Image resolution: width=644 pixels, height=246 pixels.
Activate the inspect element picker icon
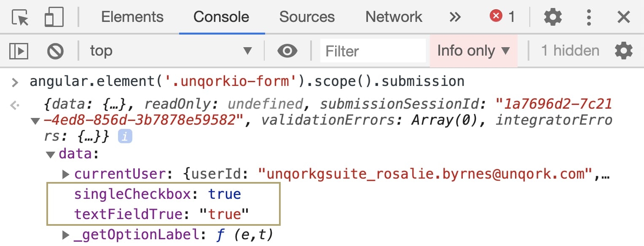(20, 17)
